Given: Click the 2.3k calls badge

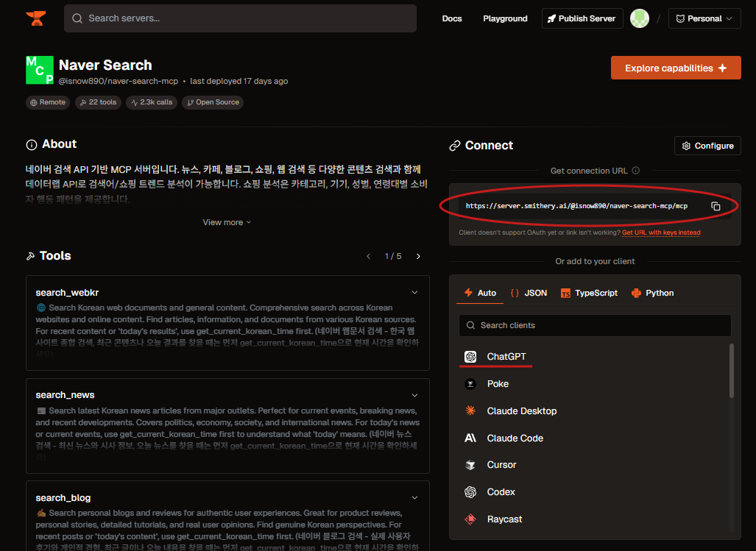Looking at the screenshot, I should (152, 102).
